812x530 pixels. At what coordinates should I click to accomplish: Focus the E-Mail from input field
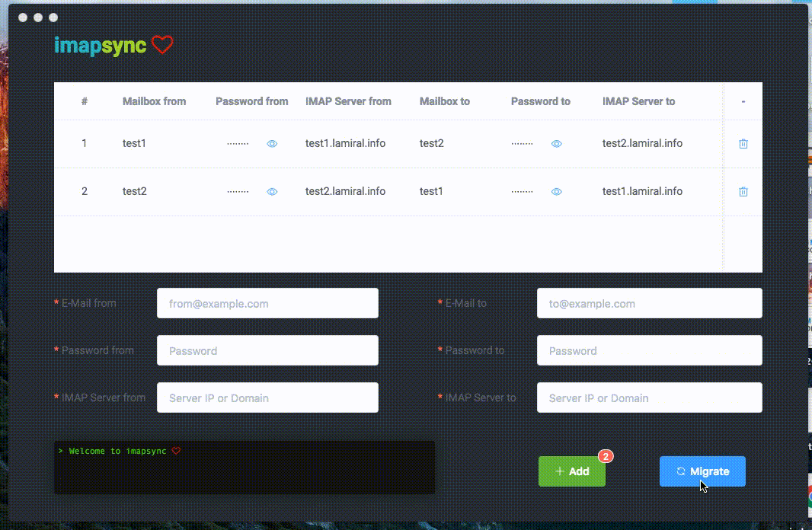click(x=267, y=303)
